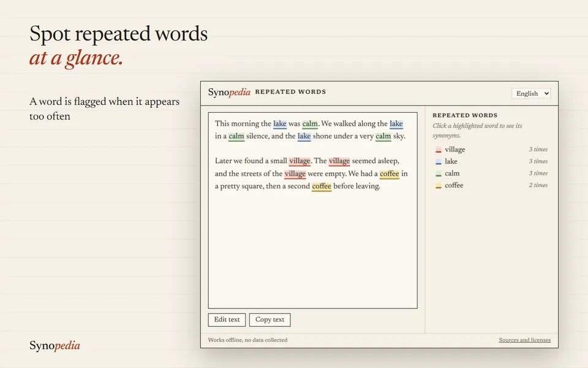Click the green swatch next to calm
The image size is (588, 368).
click(438, 174)
